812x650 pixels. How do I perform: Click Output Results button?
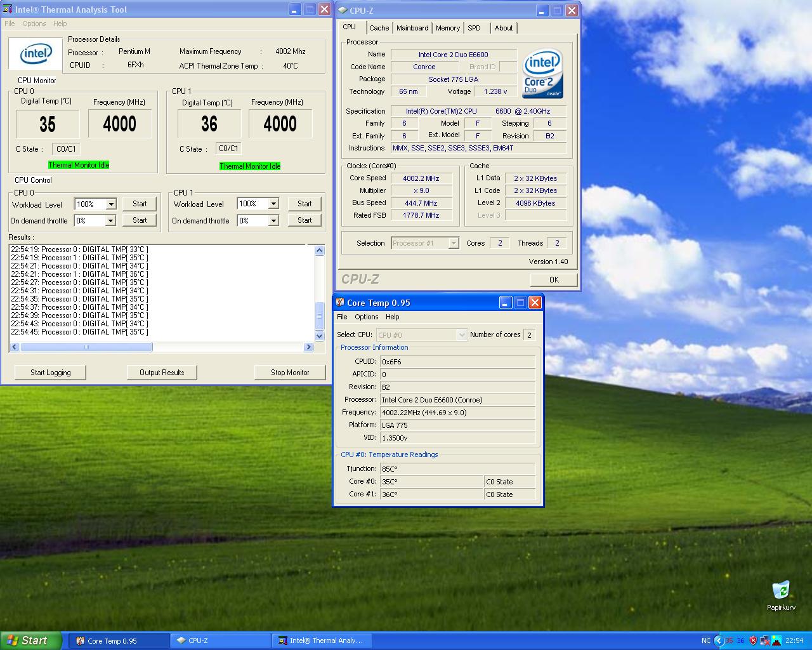point(162,373)
